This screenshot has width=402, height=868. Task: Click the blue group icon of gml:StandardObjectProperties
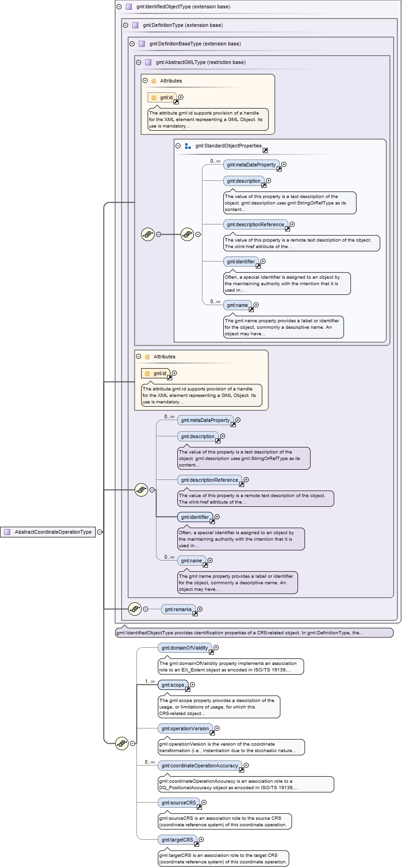click(188, 146)
